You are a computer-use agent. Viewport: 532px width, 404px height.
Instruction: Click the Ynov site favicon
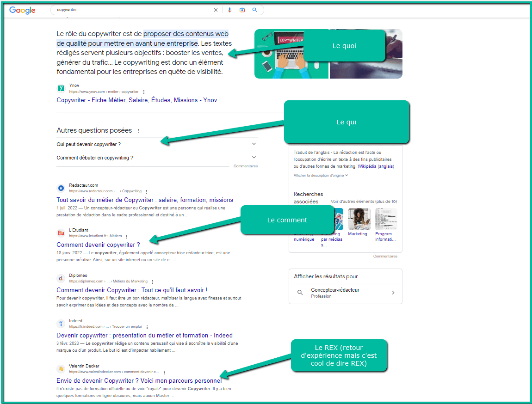tap(61, 88)
